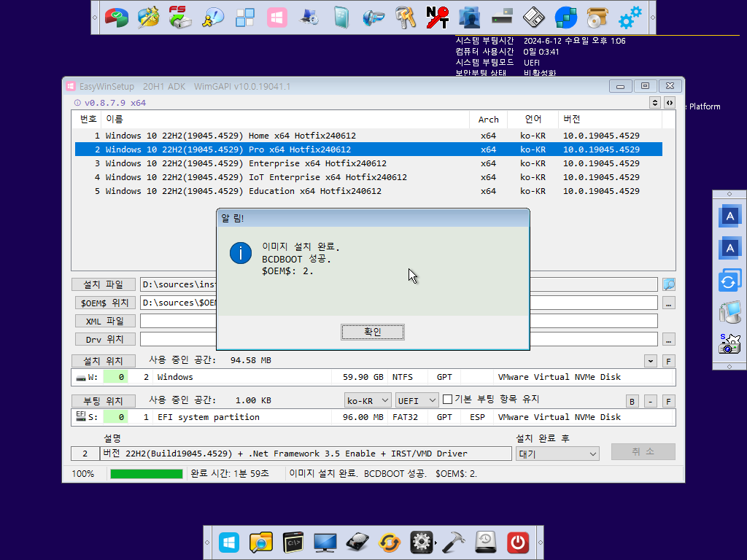Click the F button in install location row
This screenshot has height=560, width=747.
coord(668,361)
